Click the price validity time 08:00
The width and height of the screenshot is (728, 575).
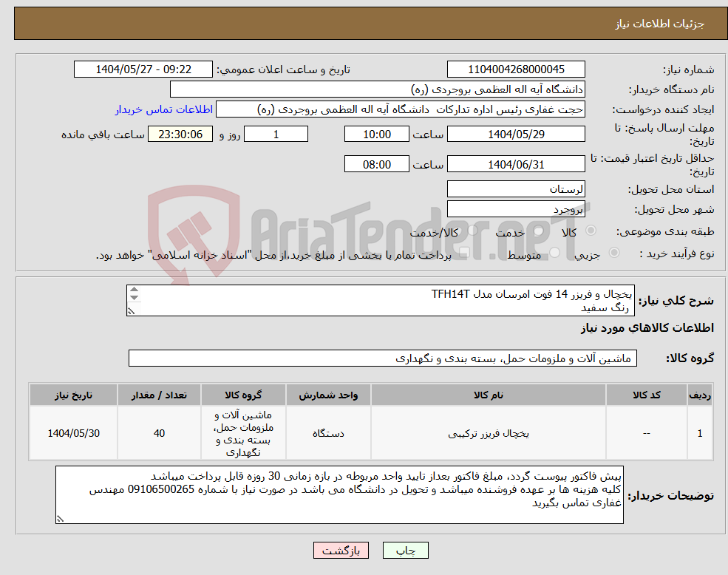tap(376, 164)
